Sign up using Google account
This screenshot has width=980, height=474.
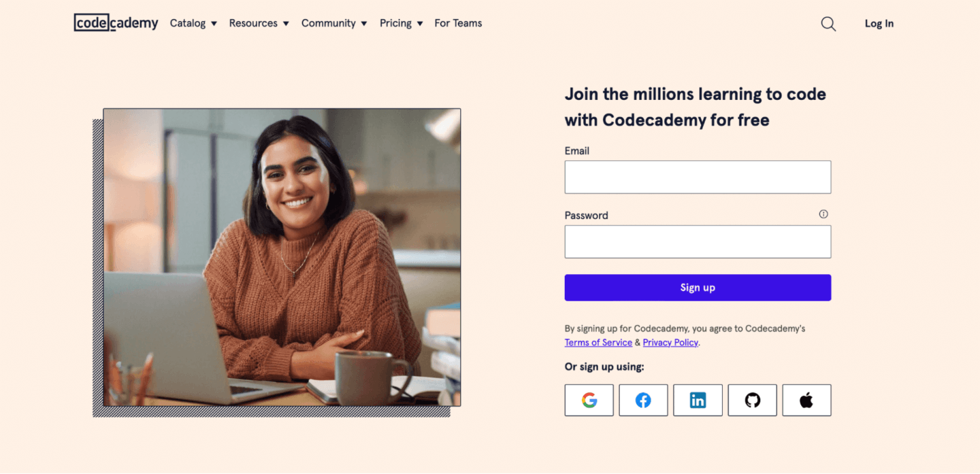pyautogui.click(x=589, y=400)
